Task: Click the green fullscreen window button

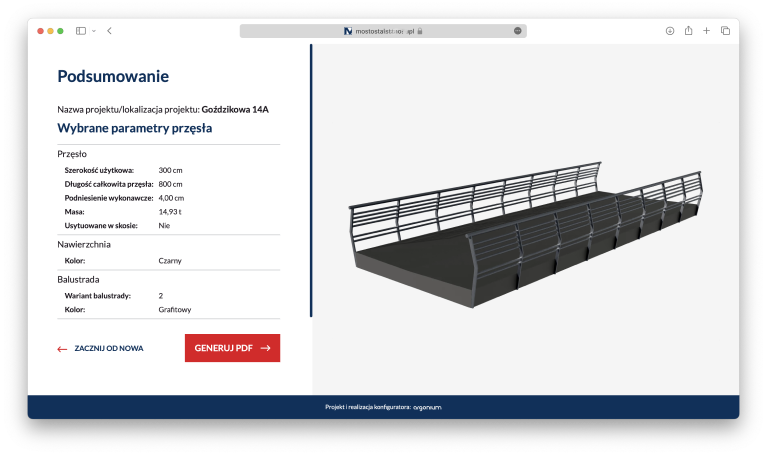Action: pos(60,31)
